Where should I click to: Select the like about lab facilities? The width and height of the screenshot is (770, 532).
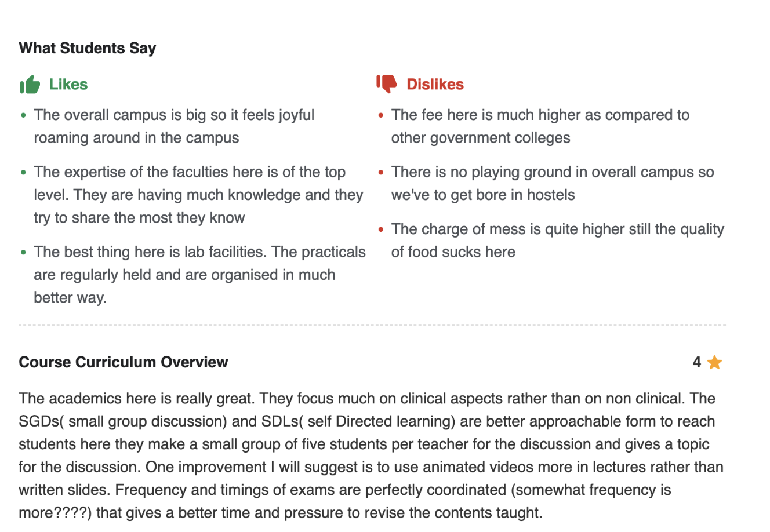199,275
